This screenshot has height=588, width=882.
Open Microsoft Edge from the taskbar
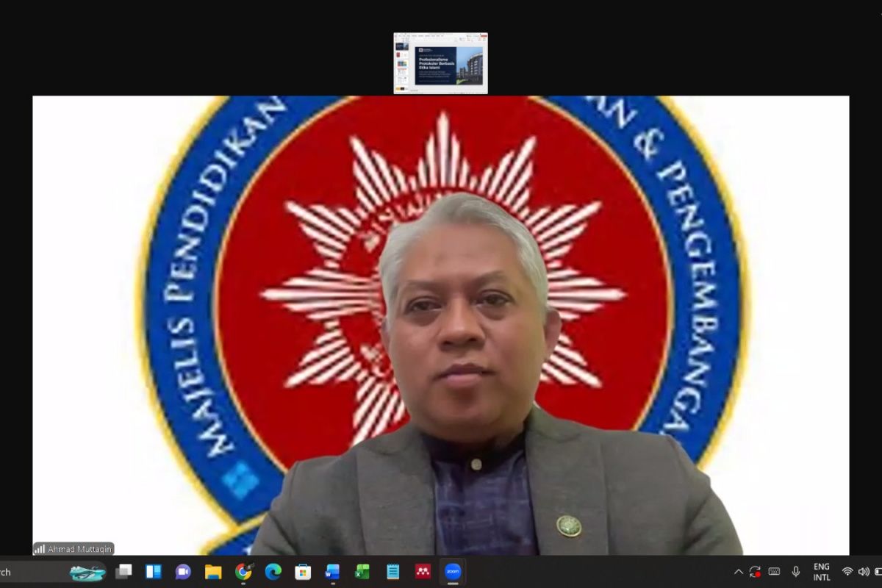tap(273, 572)
